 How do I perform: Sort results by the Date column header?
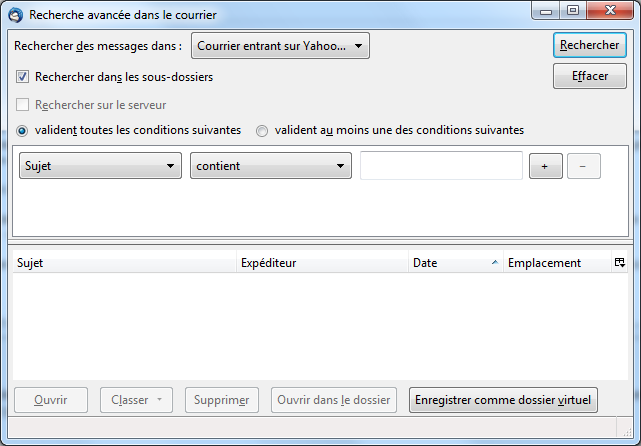tap(456, 263)
